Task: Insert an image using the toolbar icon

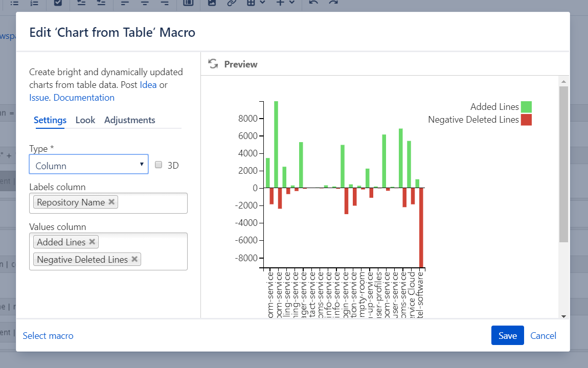Action: tap(212, 3)
